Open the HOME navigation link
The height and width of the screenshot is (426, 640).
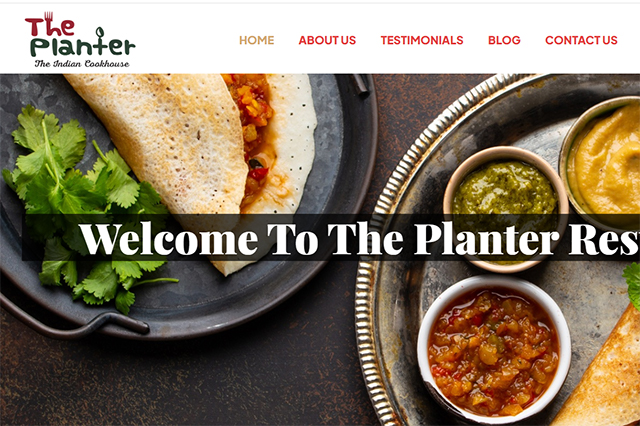click(256, 40)
